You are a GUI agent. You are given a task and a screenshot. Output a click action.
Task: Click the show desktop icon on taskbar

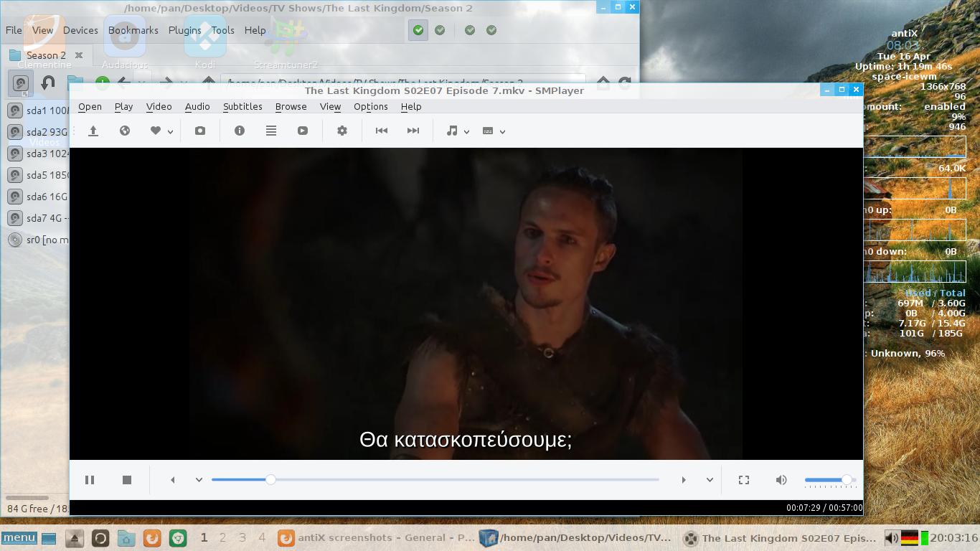tap(49, 538)
